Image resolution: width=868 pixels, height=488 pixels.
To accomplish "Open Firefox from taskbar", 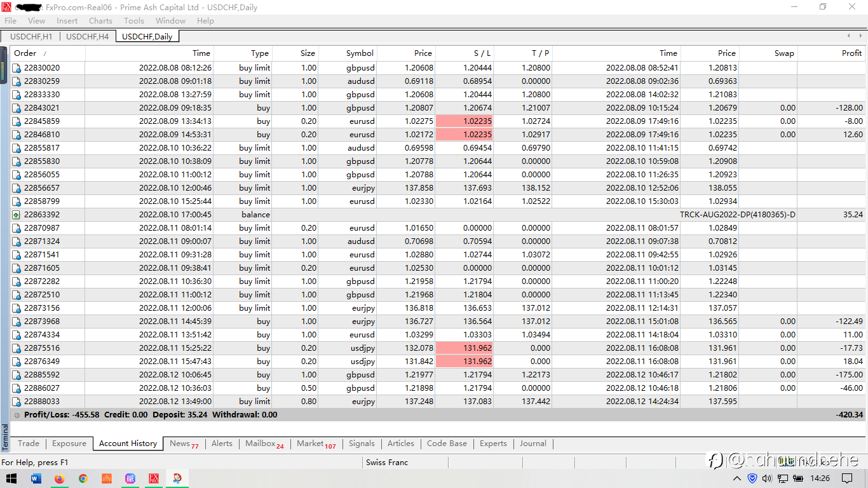I will (60, 478).
